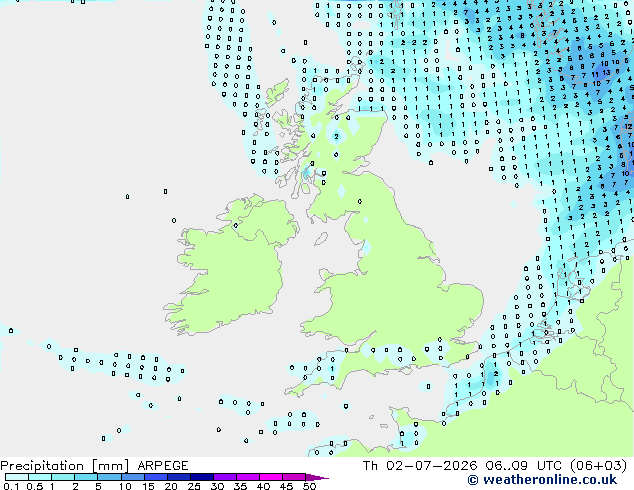
Task: Click the weatheronline.co.uk copyright link
Action: pos(542,480)
